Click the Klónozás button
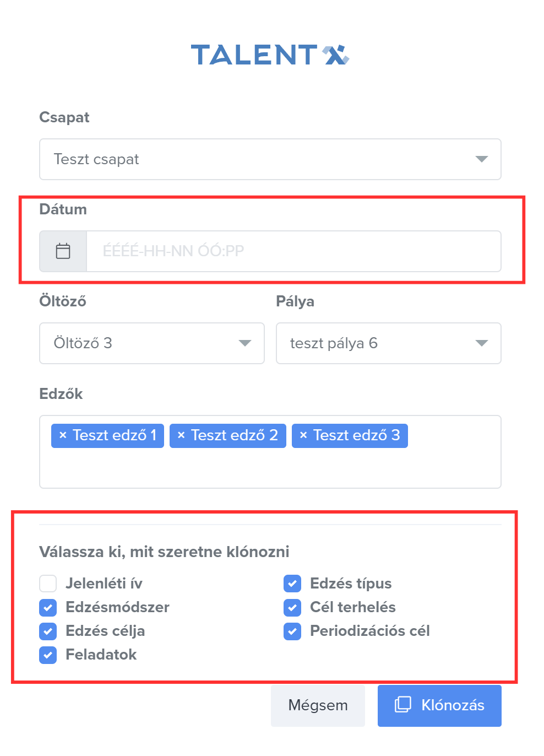 [439, 705]
